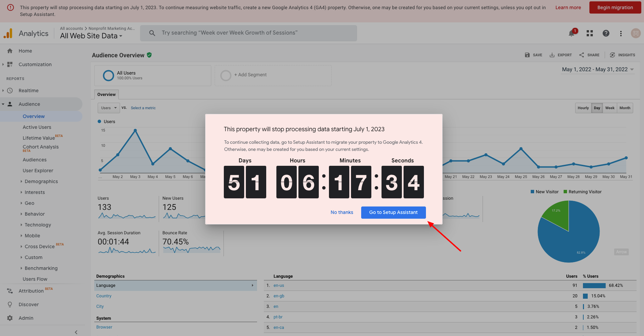Open the date range picker dropdown
644x336 pixels.
(598, 70)
